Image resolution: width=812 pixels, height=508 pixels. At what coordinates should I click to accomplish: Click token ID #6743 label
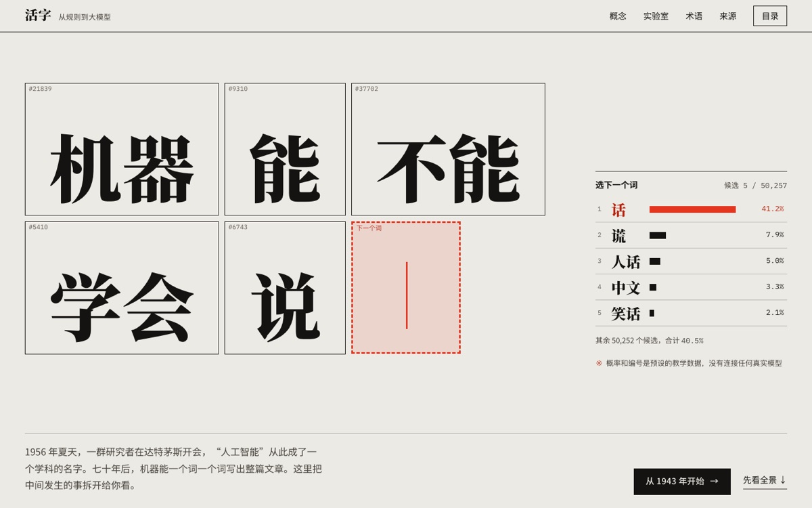tap(238, 227)
